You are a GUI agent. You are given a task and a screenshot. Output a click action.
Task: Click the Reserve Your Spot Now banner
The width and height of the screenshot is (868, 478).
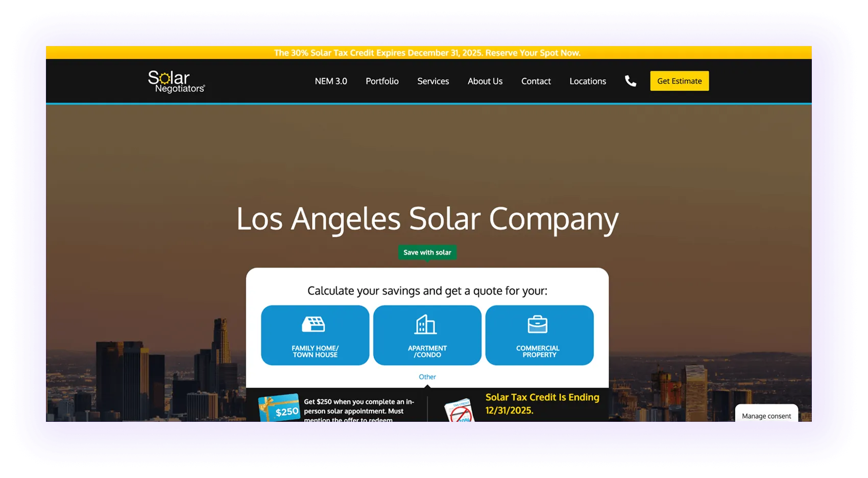(427, 53)
